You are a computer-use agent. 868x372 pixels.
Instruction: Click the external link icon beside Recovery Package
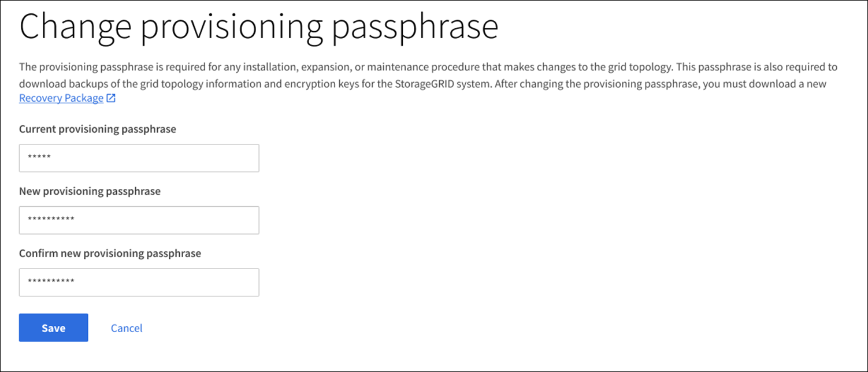pyautogui.click(x=111, y=98)
